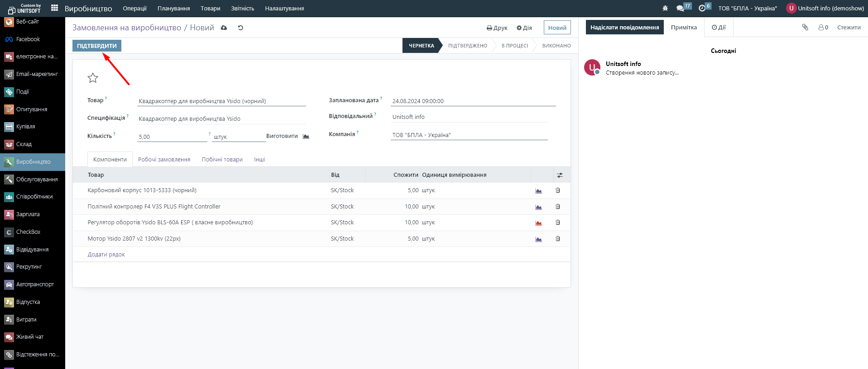
Task: Expand the Операції menu
Action: (134, 9)
